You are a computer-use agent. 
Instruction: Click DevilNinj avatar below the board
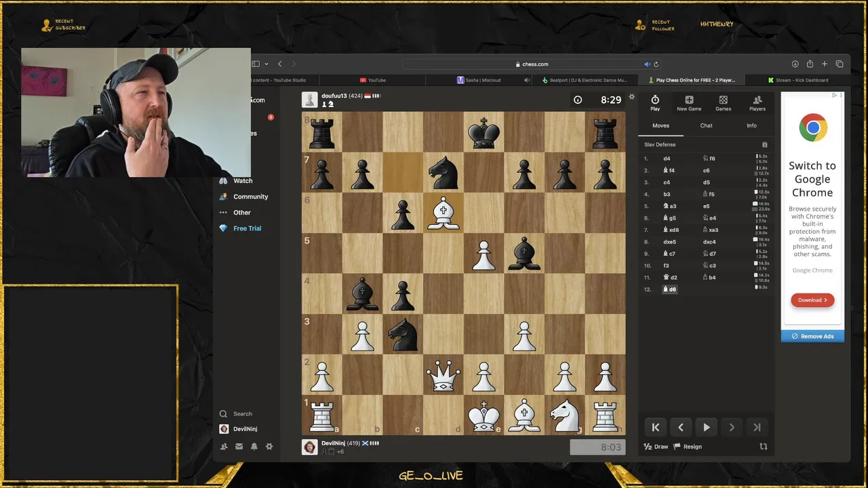pyautogui.click(x=309, y=447)
